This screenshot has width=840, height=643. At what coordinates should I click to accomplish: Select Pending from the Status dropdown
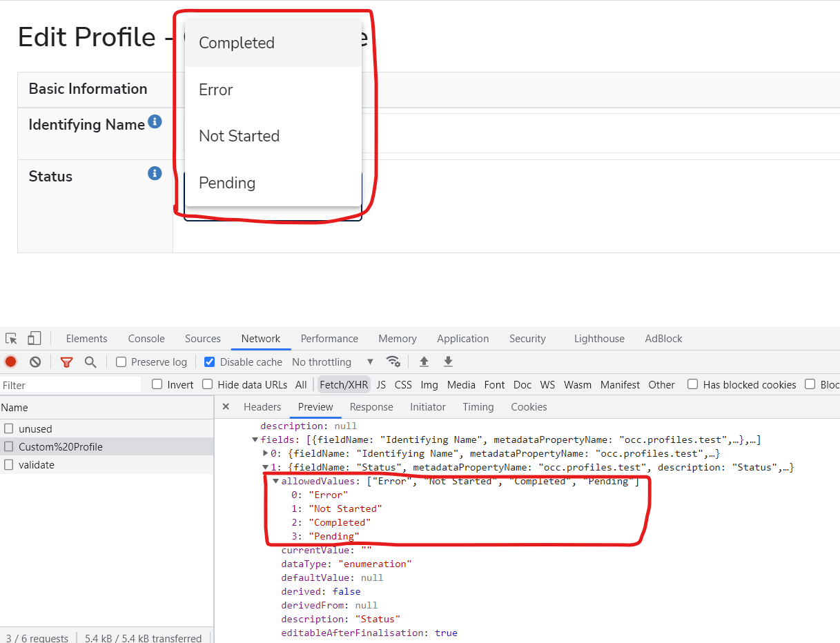tap(227, 183)
